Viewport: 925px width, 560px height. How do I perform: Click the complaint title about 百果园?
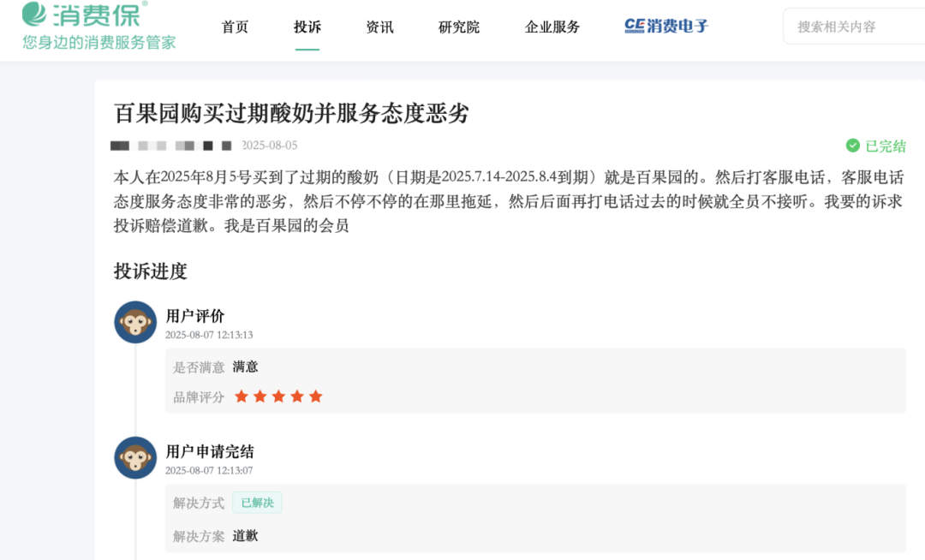click(291, 113)
